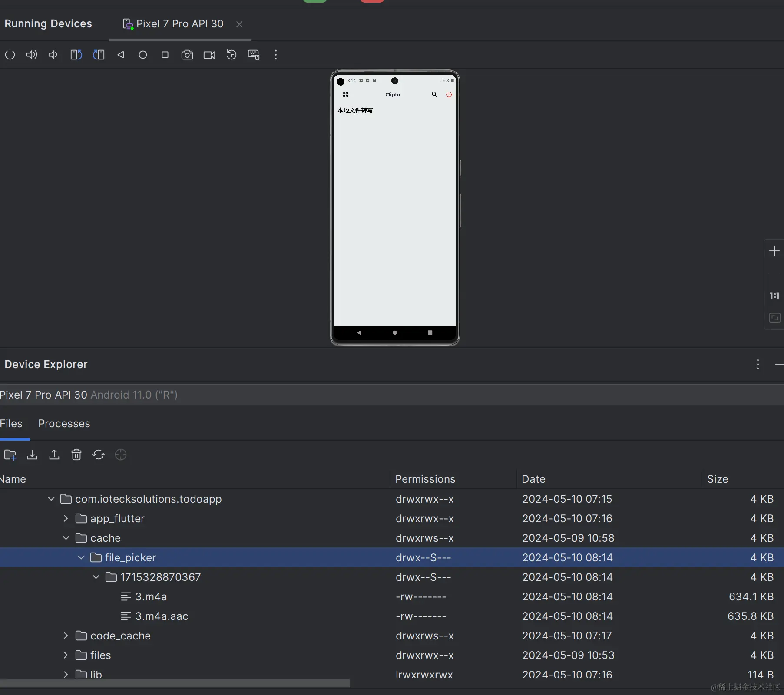Click the snapshot restore icon in toolbar
The image size is (784, 695).
coord(232,55)
